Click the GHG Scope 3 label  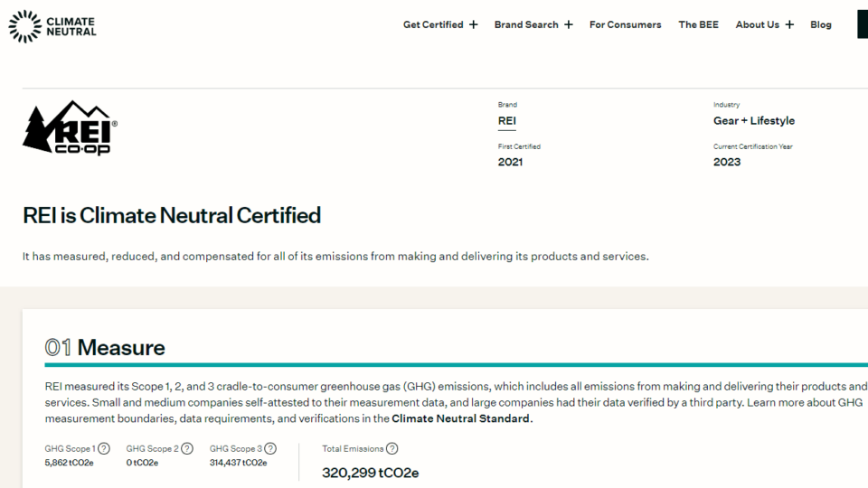pos(236,449)
